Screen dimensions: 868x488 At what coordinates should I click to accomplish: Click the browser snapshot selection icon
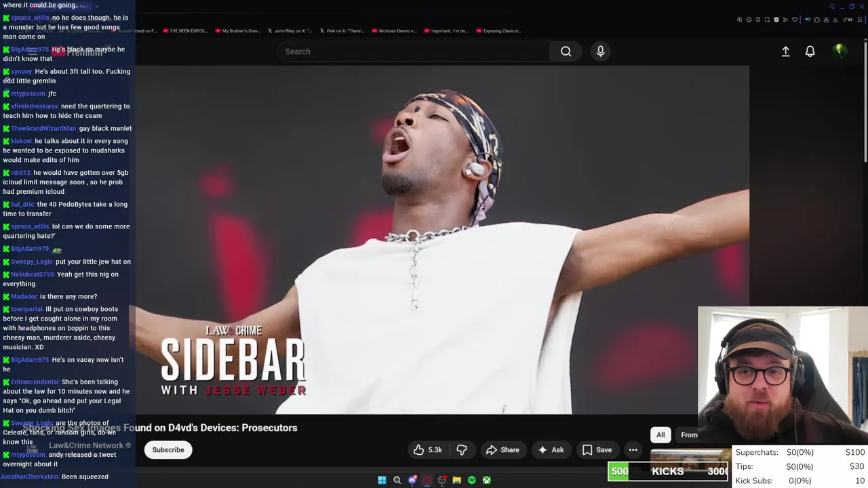[767, 20]
